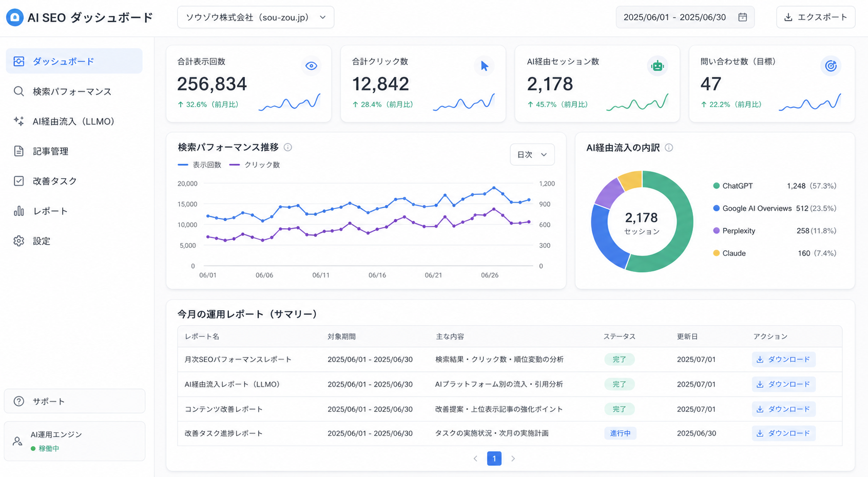Viewport: 868px width, 477px height.
Task: Click the dashboard icon in sidebar
Action: (19, 61)
